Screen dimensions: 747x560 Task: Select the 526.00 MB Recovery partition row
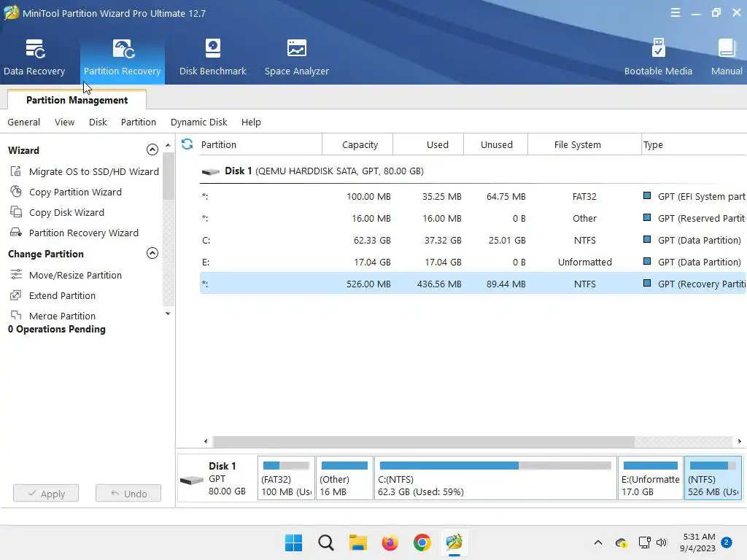pos(473,284)
